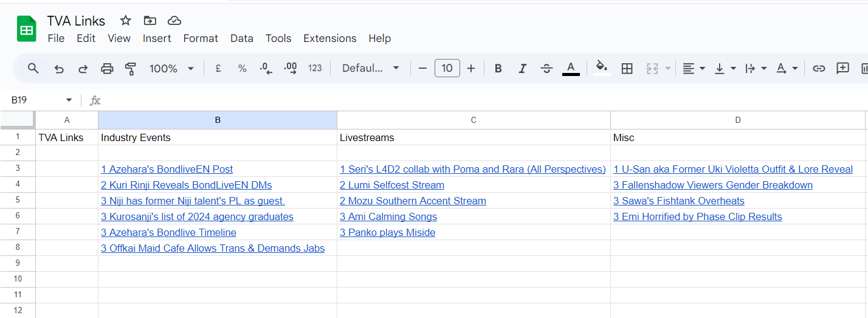Undo the last action
The width and height of the screenshot is (868, 318).
tap(59, 69)
